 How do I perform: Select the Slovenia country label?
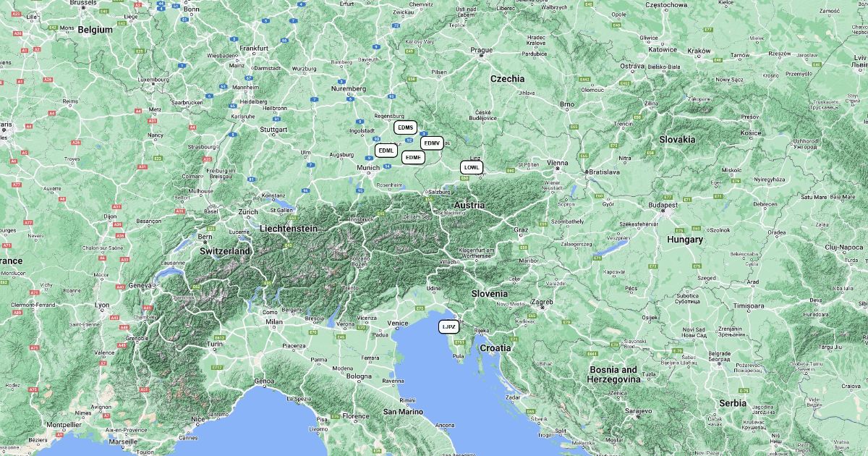[x=490, y=294]
